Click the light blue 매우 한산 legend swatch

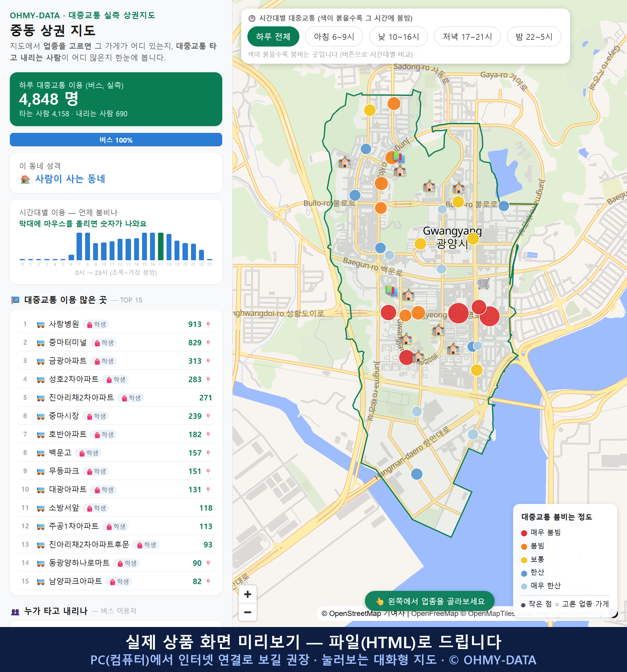click(x=524, y=587)
